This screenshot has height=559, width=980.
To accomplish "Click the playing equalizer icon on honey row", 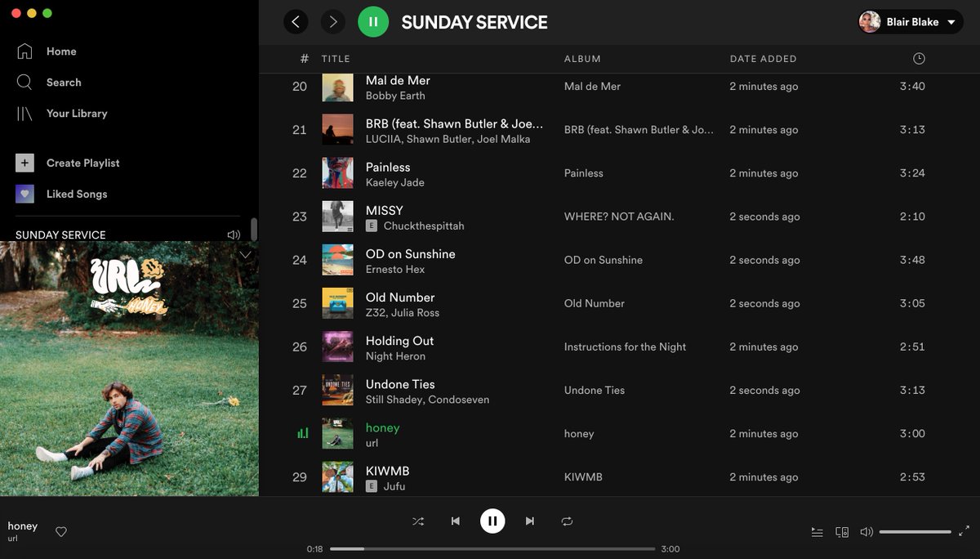I will click(302, 433).
